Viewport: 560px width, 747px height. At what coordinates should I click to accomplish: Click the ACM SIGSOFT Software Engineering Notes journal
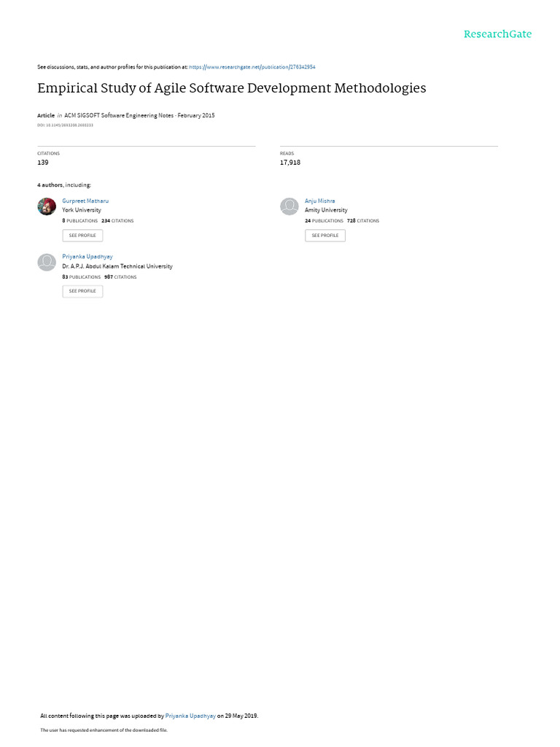pyautogui.click(x=119, y=115)
